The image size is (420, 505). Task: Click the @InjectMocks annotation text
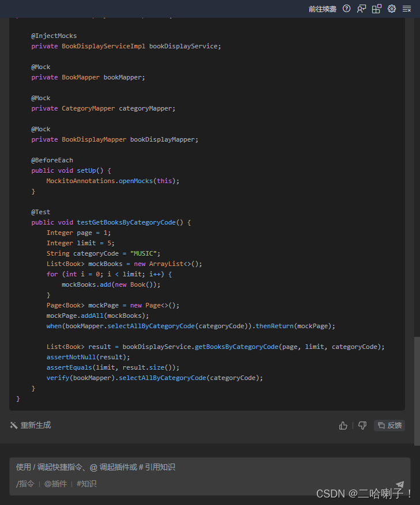54,36
